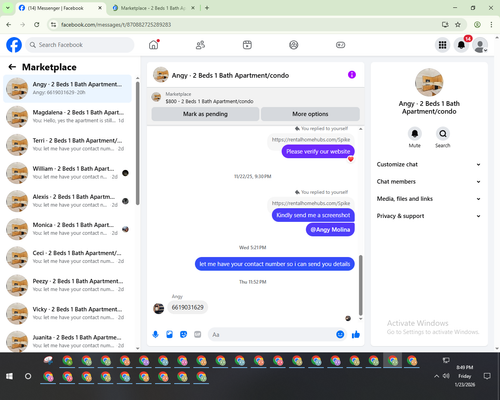This screenshot has height=400, width=500.
Task: Open Chrome profile icon in toolbar
Action: click(x=477, y=25)
